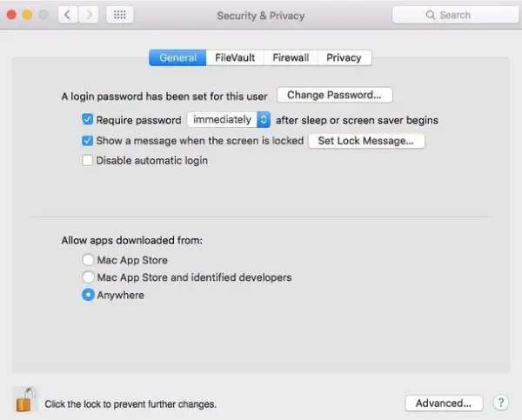Viewport: 522px width, 420px height.
Task: Go forward with the right arrow
Action: click(x=89, y=15)
